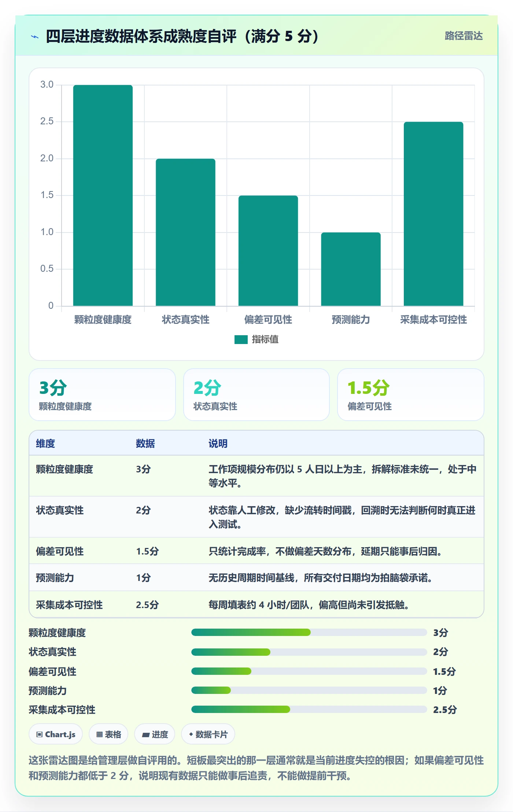Click the 颗粒度健康度 progress bar
Screen dimensions: 513x812
(x=309, y=632)
